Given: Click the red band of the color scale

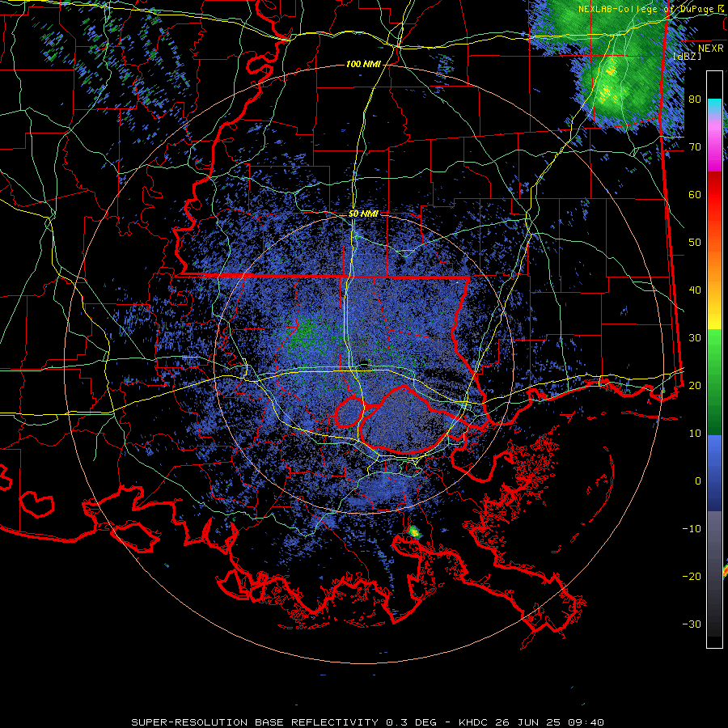Looking at the screenshot, I should (714, 195).
